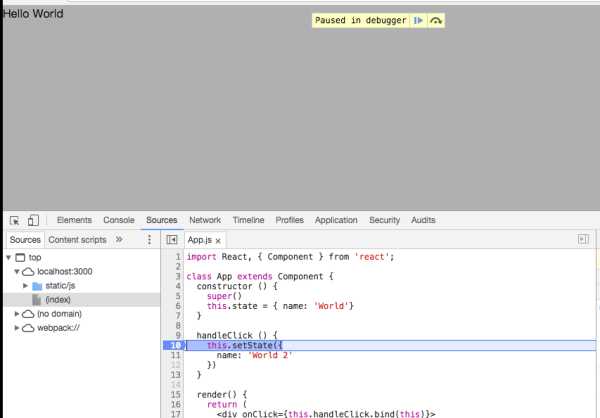Switch to the Console tab
Viewport: 600px width, 418px height.
point(119,220)
